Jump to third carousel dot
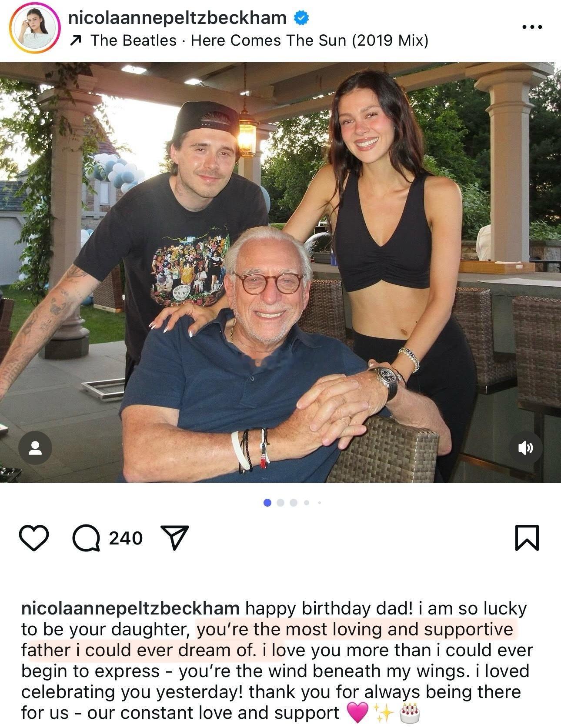Viewport: 561px width, 728px height. coord(294,503)
